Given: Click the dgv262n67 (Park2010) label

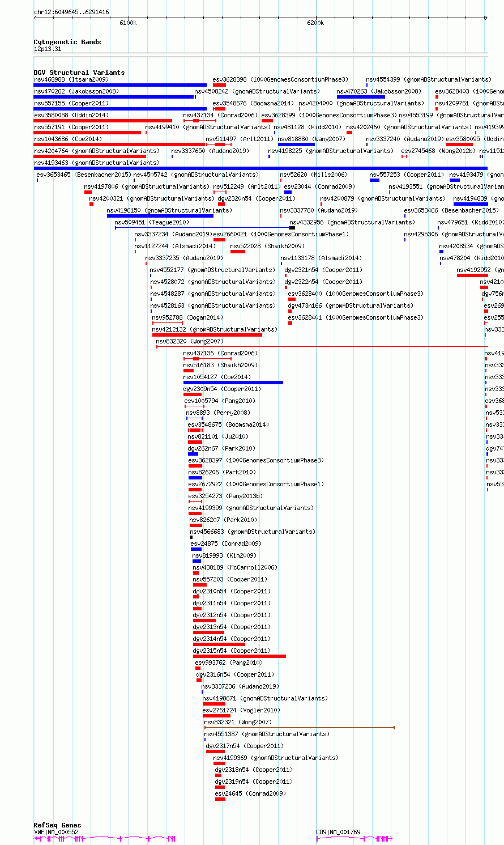Looking at the screenshot, I should click(221, 448).
